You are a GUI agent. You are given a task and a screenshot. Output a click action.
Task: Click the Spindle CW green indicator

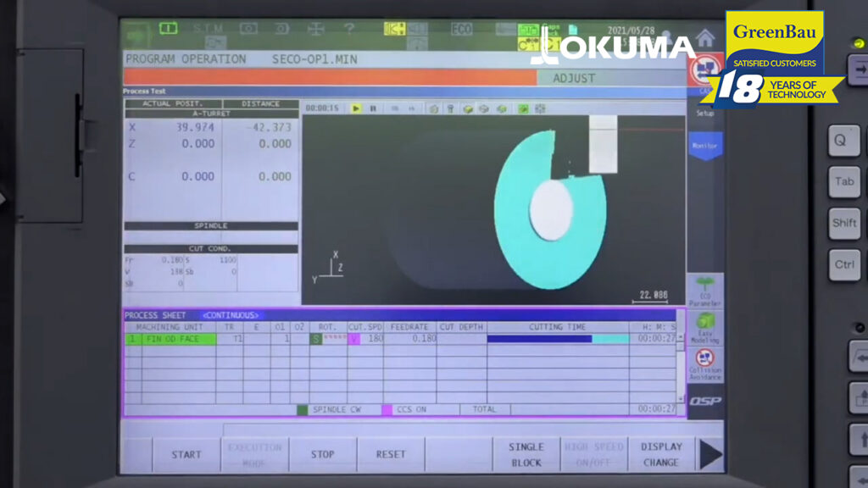[303, 409]
